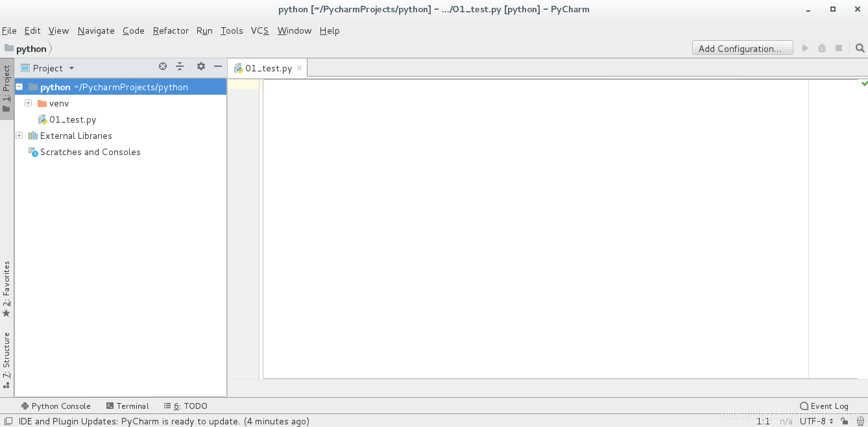Open the Code menu
868x427 pixels.
coord(134,30)
